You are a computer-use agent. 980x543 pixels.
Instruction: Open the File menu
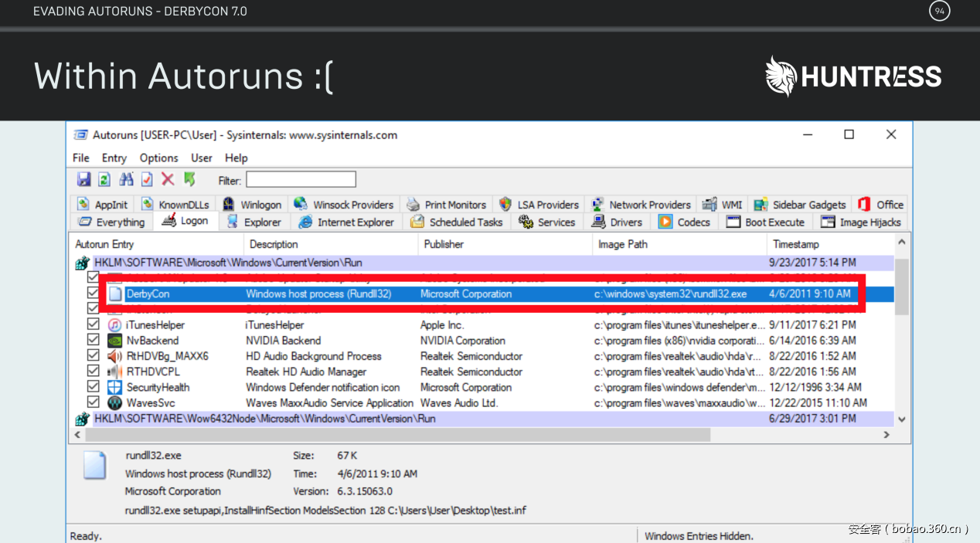click(81, 158)
